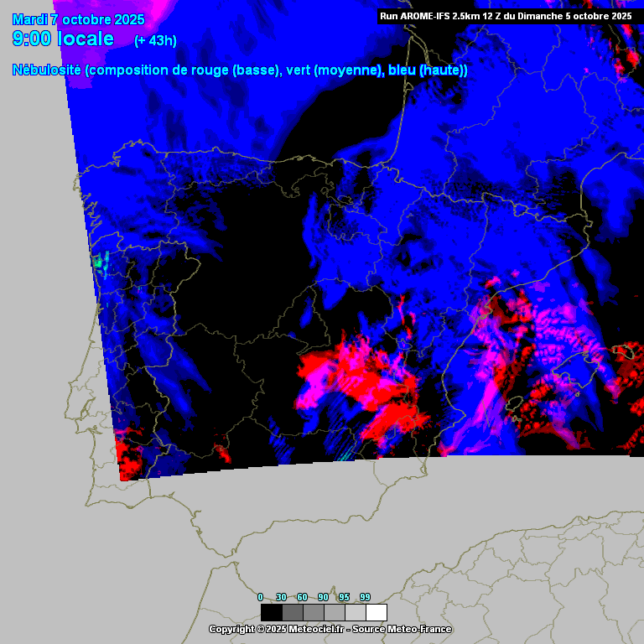Viewport: 644px width, 644px height.
Task: Click the red cloud patch at map's bottom-left corner
Action: (130, 459)
